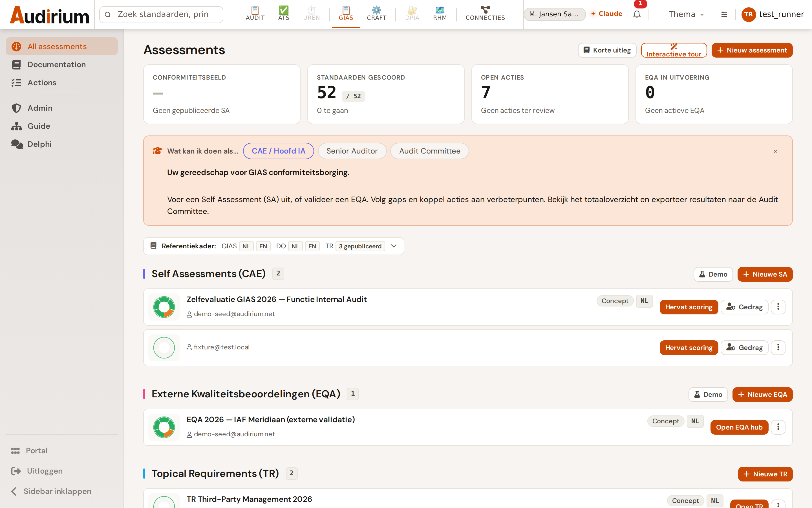Click the notifications bell icon
Image resolution: width=812 pixels, height=508 pixels.
click(637, 14)
